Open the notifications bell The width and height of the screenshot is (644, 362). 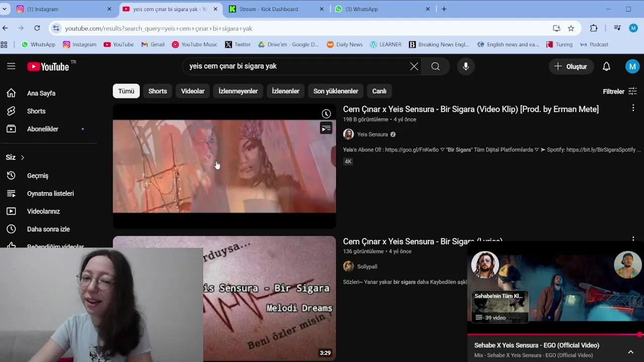[607, 66]
